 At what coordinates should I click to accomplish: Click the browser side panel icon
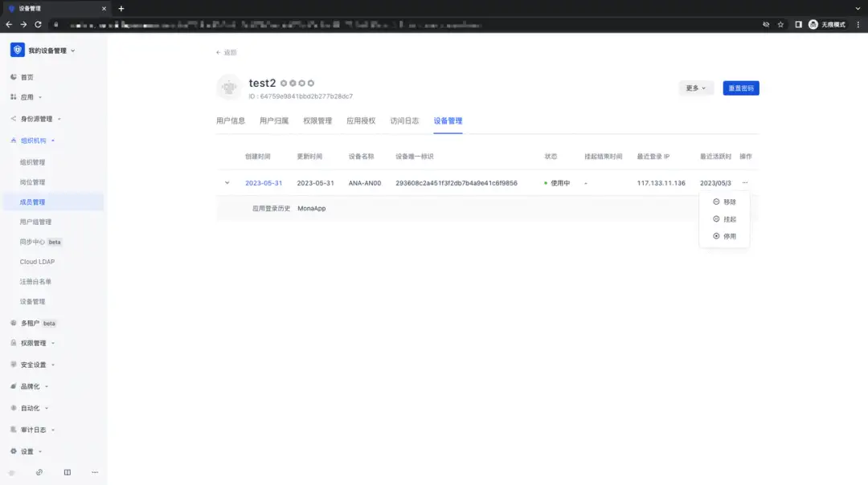[x=798, y=24]
